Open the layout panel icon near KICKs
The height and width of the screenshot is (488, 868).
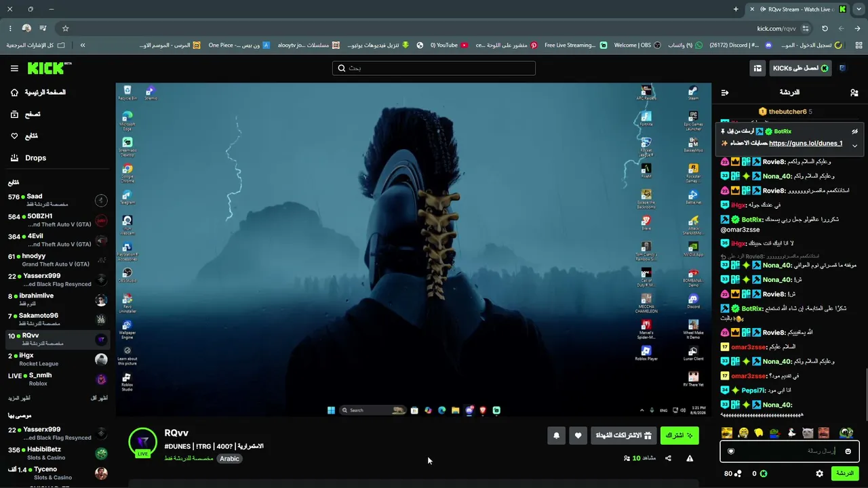click(x=757, y=68)
